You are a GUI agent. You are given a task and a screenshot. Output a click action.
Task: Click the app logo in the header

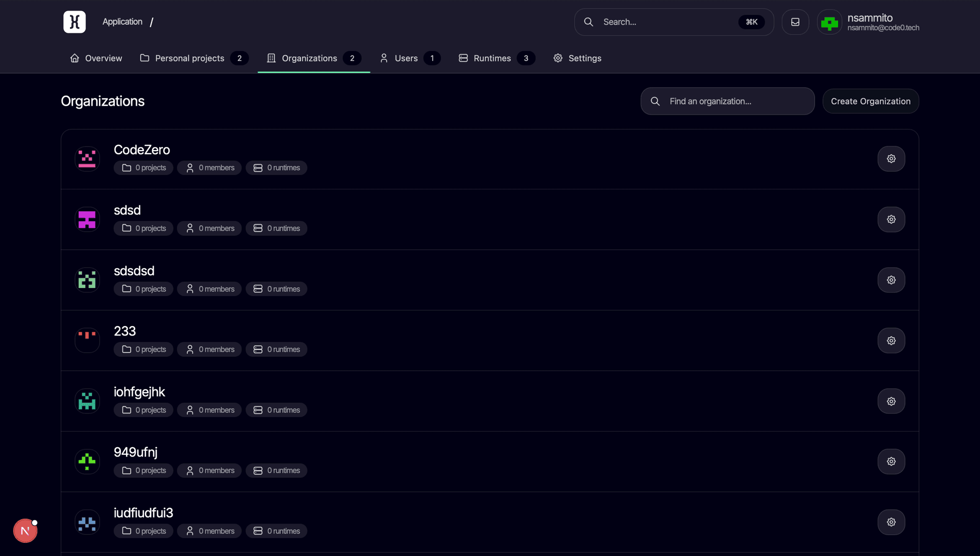(75, 22)
